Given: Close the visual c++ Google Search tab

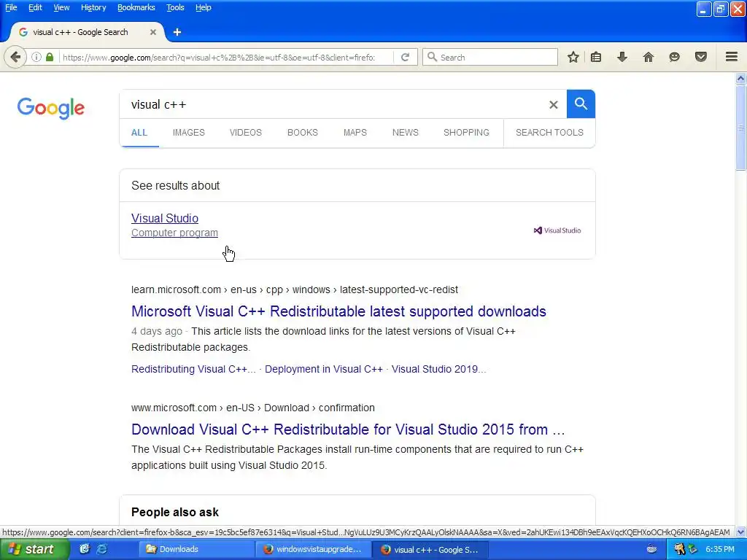Looking at the screenshot, I should 153,32.
